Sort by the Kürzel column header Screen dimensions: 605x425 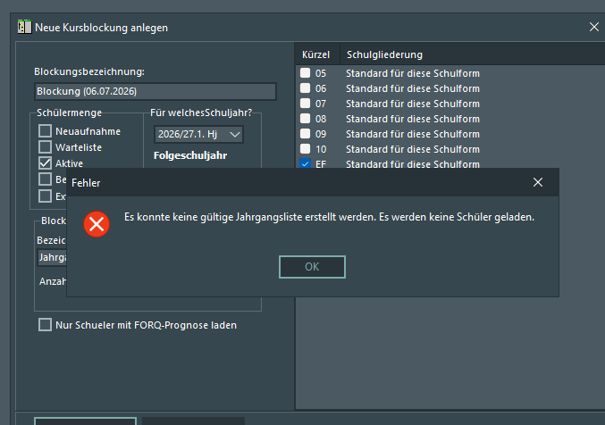tap(317, 54)
